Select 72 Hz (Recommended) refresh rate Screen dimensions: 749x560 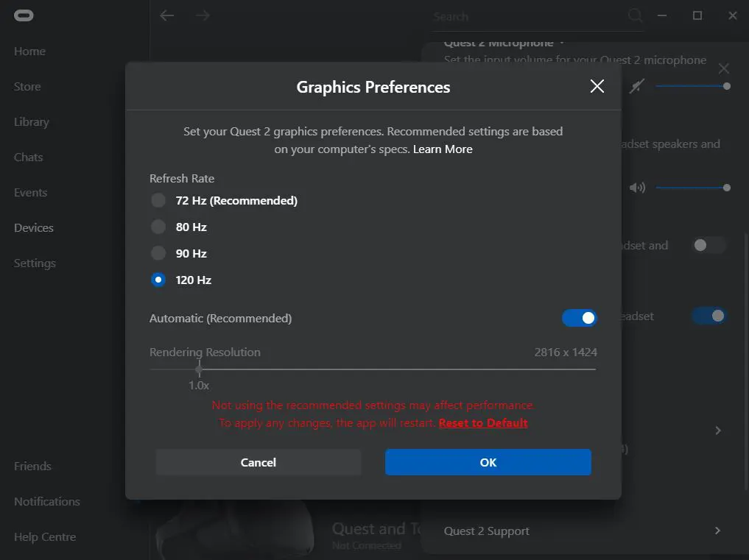(158, 200)
